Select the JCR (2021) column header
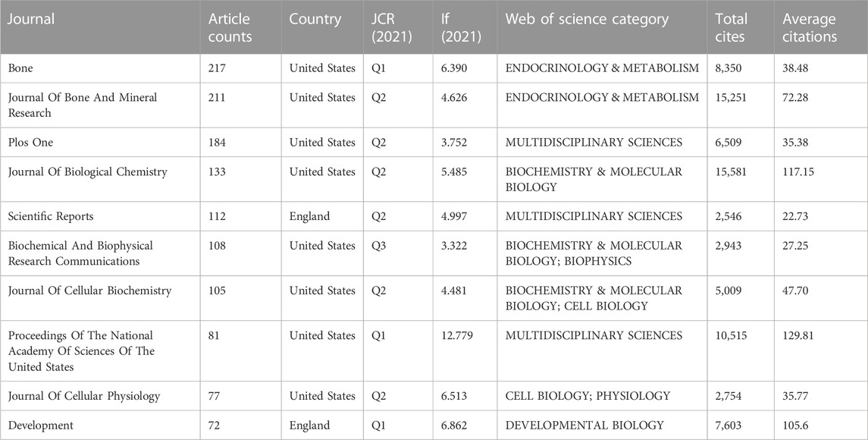Viewport: 868px width, 440px height. point(398,27)
